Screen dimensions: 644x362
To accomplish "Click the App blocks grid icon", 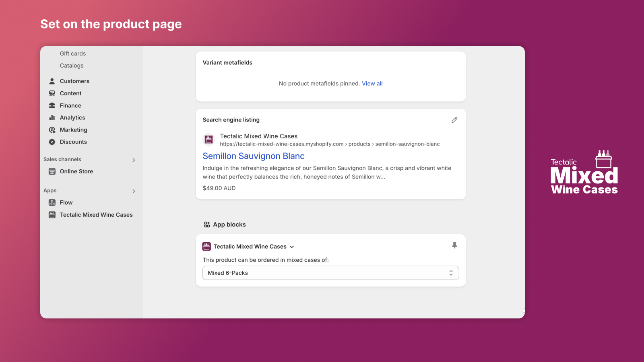I will [x=207, y=224].
